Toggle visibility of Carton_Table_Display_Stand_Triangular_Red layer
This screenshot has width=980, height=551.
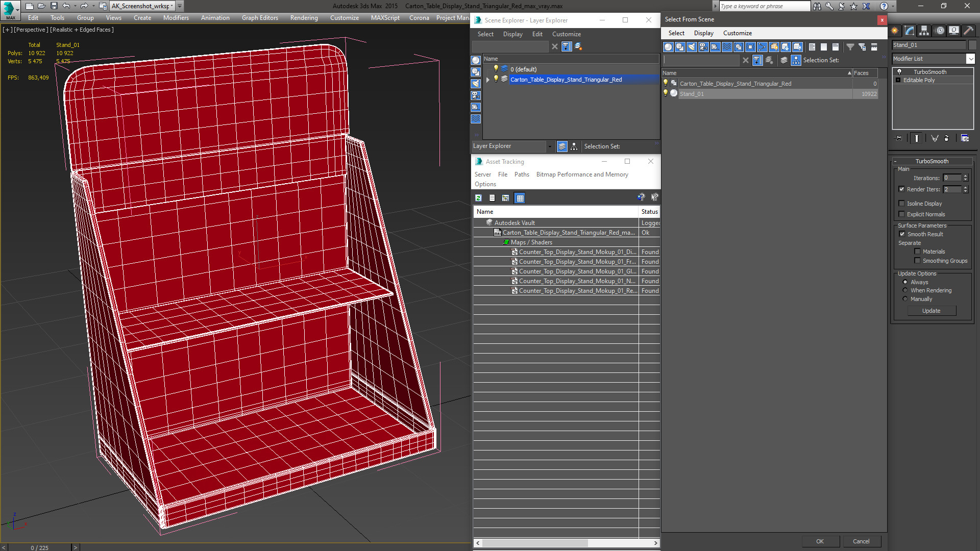coord(496,80)
